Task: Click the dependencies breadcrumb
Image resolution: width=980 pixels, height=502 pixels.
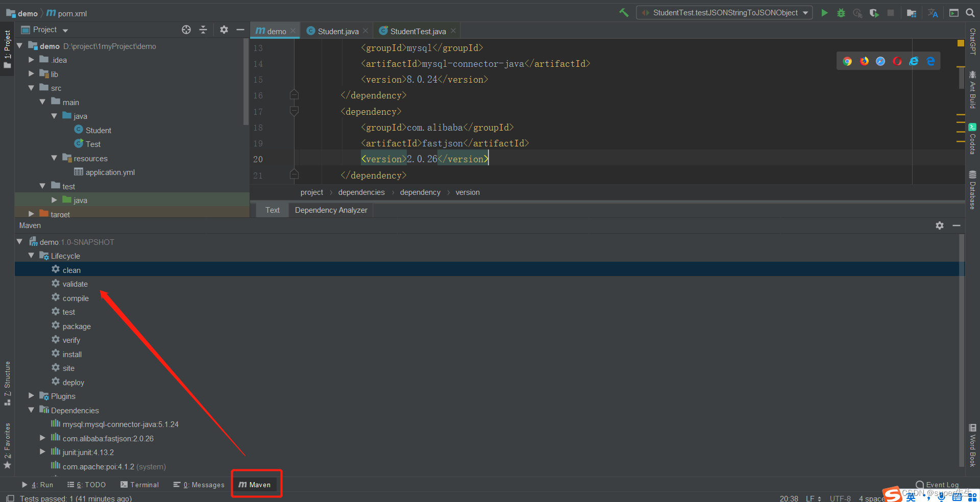Action: coord(361,192)
